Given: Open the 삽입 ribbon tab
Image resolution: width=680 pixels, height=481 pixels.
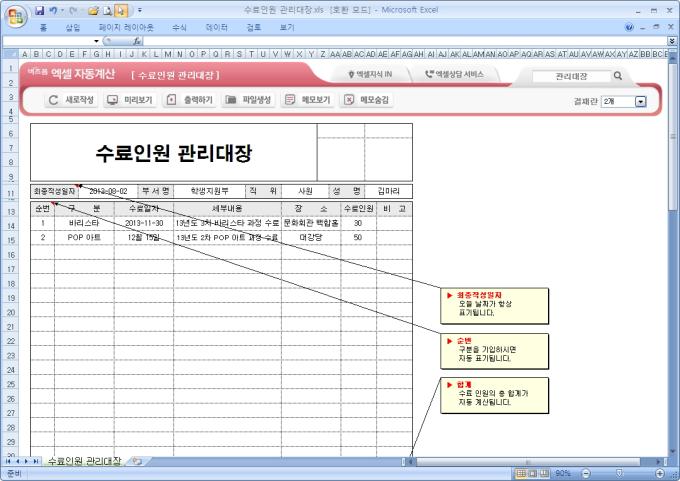Looking at the screenshot, I should [x=73, y=28].
